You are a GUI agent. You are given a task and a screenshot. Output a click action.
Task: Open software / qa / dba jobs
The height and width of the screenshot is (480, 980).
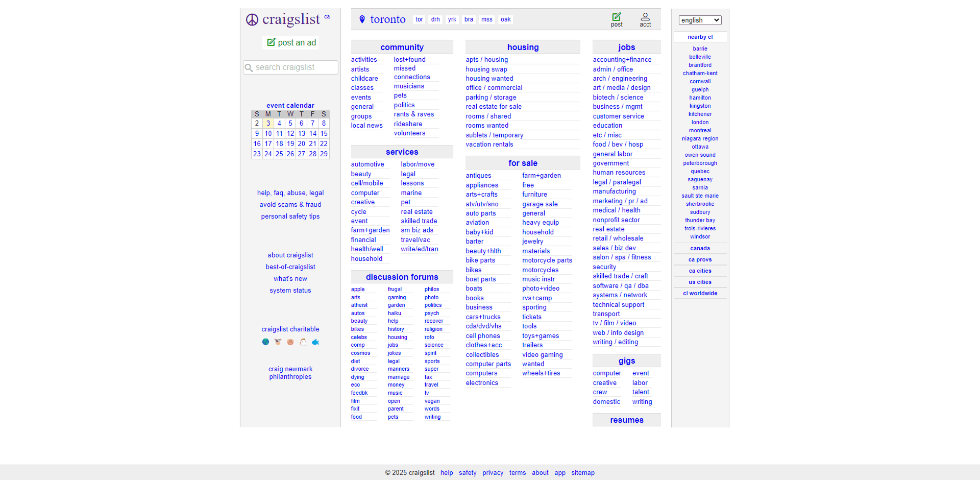(621, 286)
